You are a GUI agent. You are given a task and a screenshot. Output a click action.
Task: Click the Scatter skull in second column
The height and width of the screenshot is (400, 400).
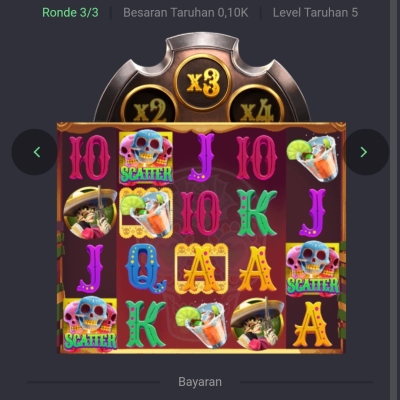coord(146,157)
